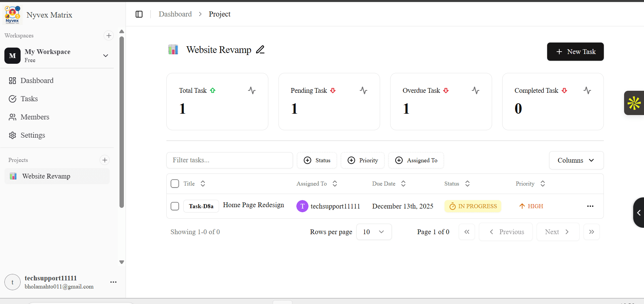Click the plus icon beside Projects
The width and height of the screenshot is (644, 304).
[x=104, y=160]
